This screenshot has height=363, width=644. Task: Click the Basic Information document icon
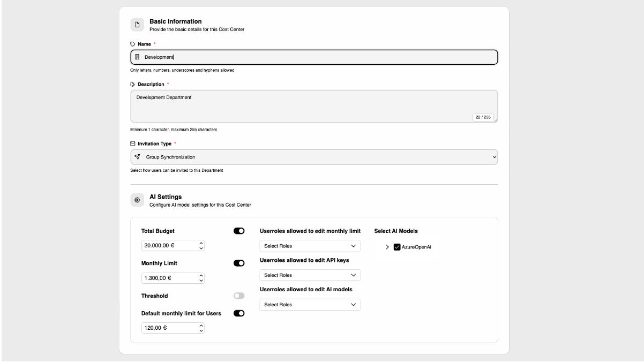[x=137, y=25]
